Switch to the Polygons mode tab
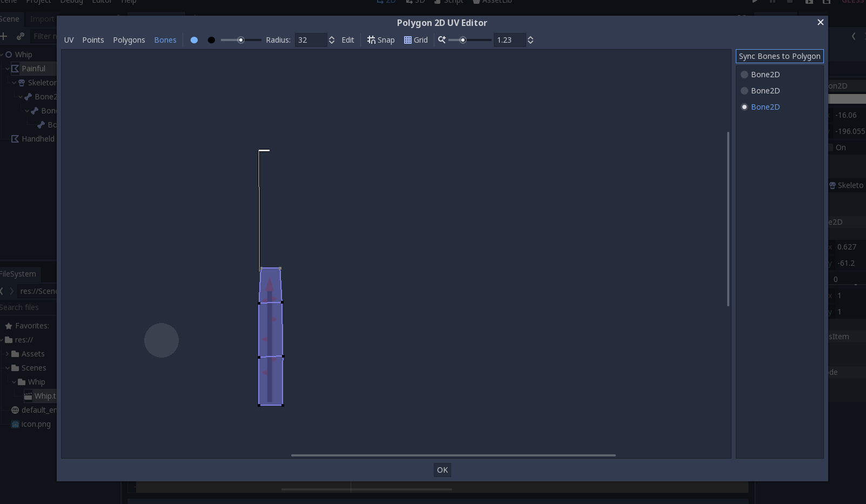 click(x=129, y=39)
